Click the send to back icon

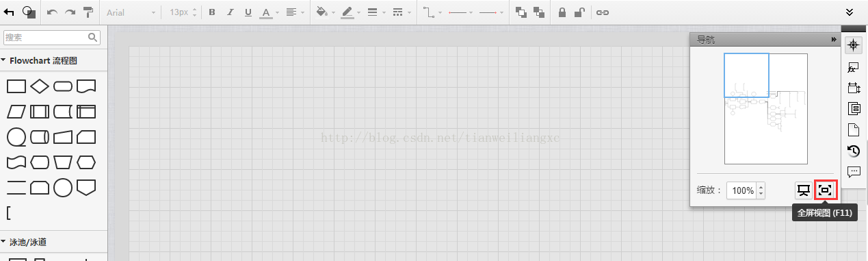(539, 12)
